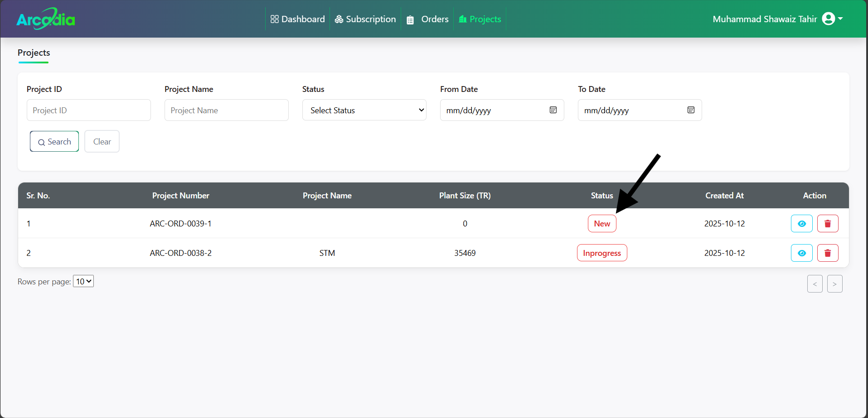Click the user profile avatar icon

point(828,19)
